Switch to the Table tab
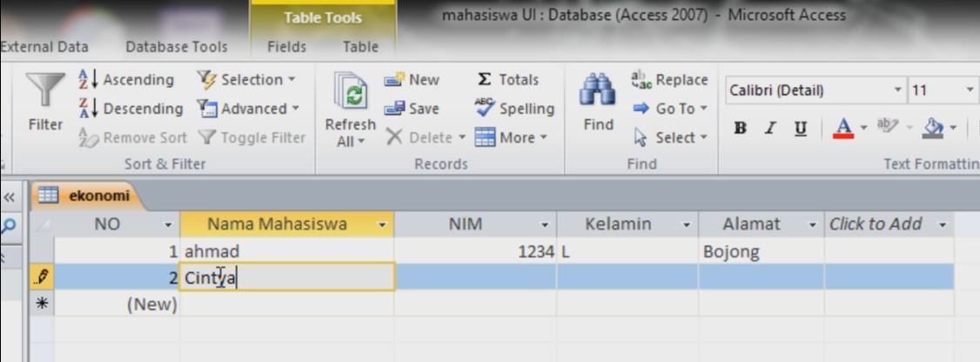980x362 pixels. point(360,47)
